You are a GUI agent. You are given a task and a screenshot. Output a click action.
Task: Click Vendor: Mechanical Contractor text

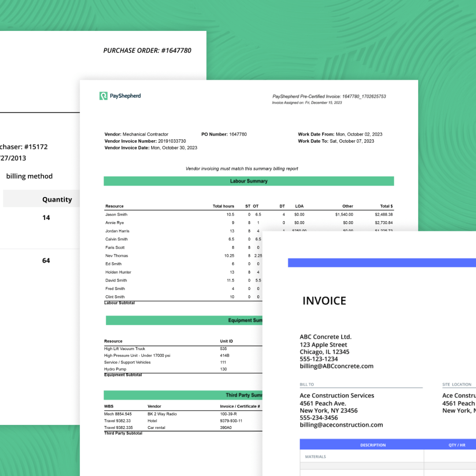tap(136, 134)
